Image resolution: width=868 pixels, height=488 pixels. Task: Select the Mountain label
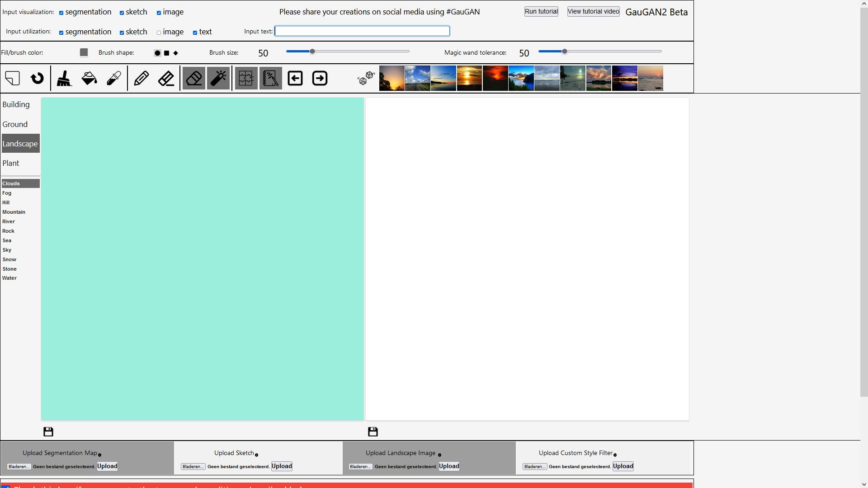tap(14, 212)
